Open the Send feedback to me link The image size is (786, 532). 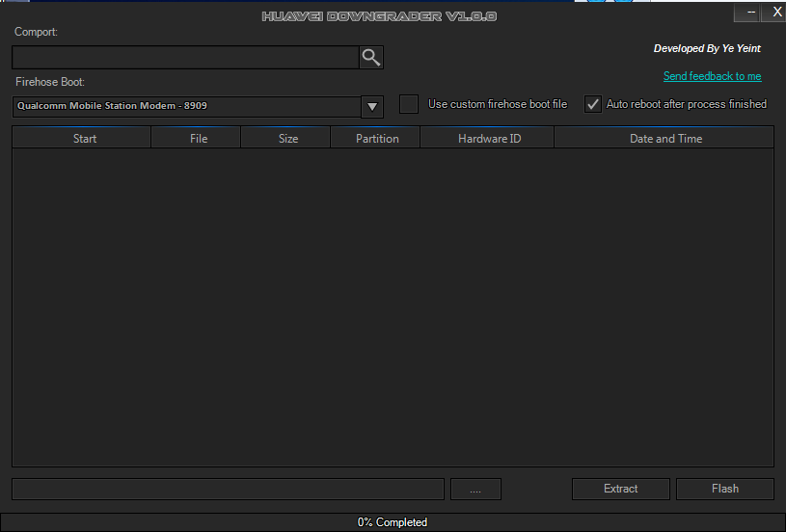[x=712, y=76]
